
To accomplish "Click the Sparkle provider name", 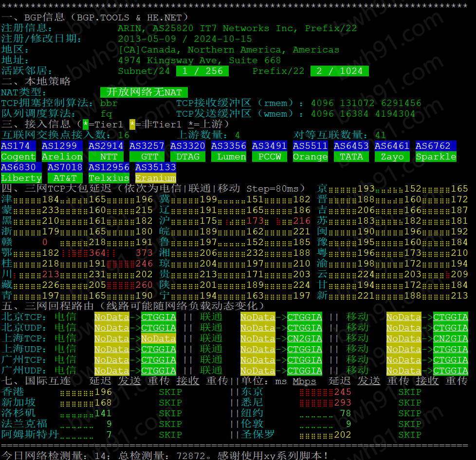I will pos(436,157).
